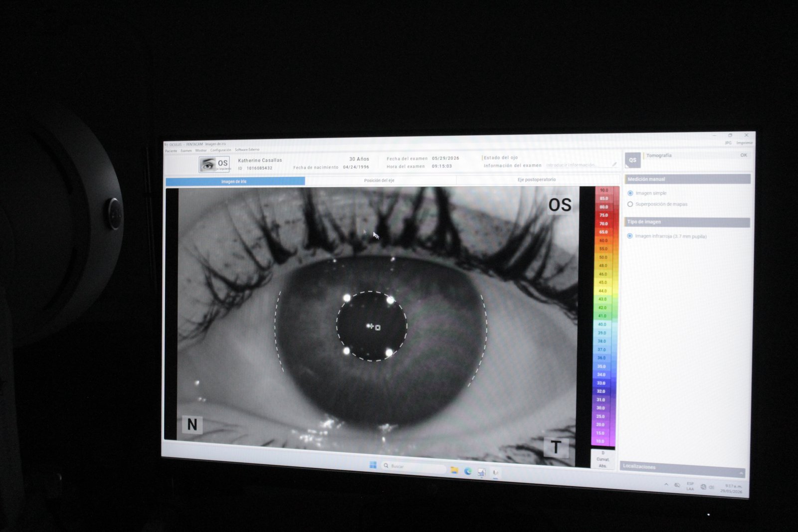Click the 30 Años age text
798x532 pixels.
[x=359, y=159]
